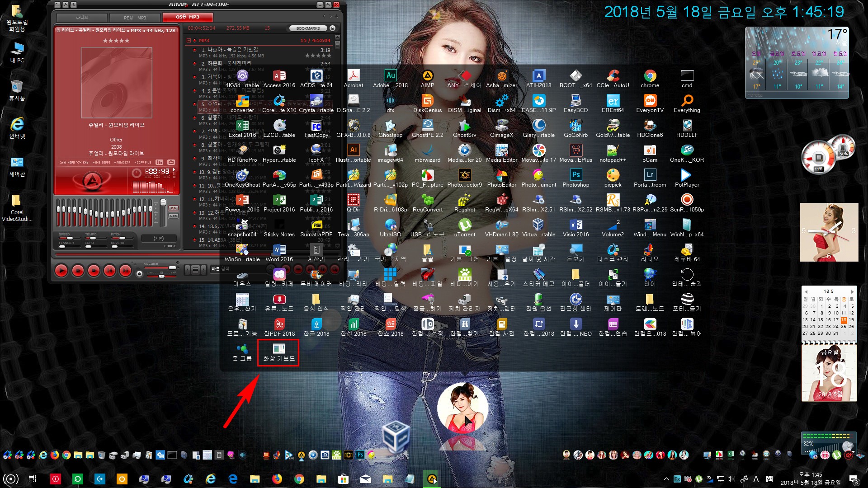
Task: Launch Word 2016 icon
Action: pos(279,253)
